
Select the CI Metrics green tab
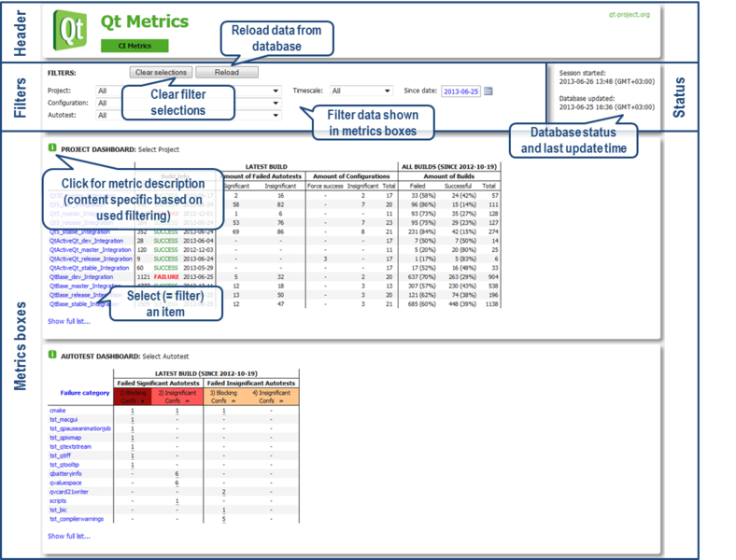pos(134,46)
